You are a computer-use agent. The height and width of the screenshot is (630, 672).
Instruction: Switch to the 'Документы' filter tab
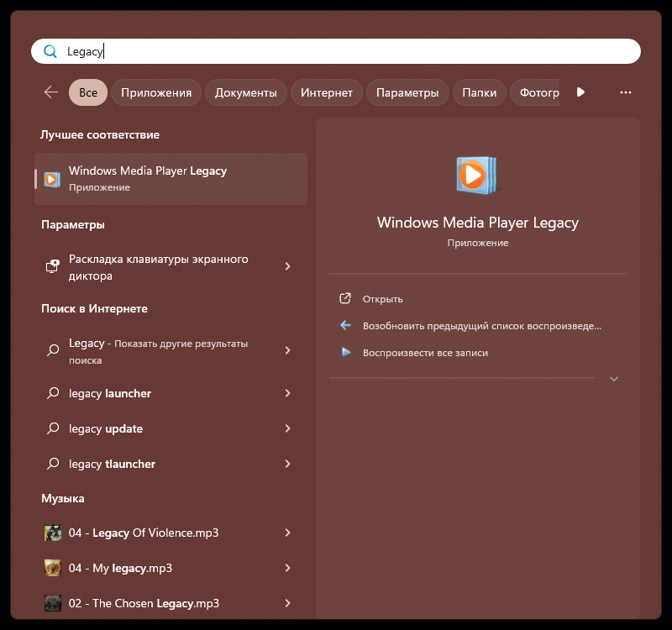[x=246, y=92]
